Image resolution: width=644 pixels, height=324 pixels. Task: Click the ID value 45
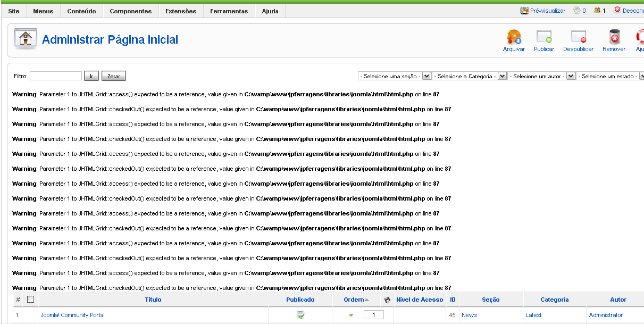coord(453,315)
